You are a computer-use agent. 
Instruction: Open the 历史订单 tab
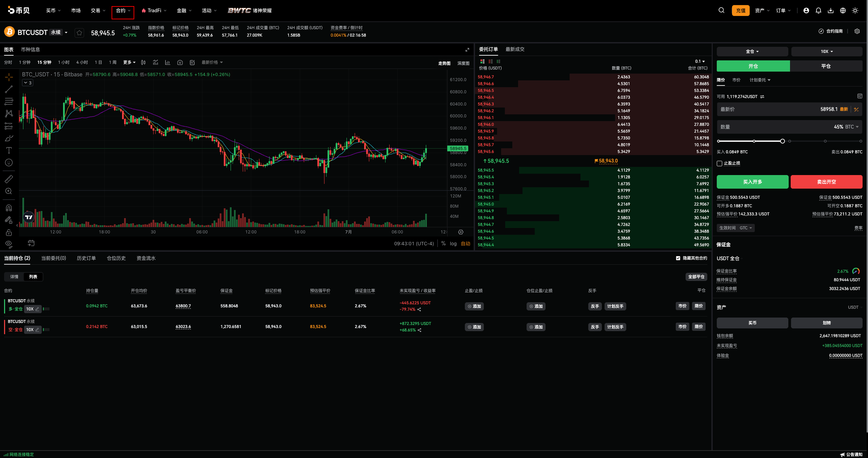coord(86,258)
